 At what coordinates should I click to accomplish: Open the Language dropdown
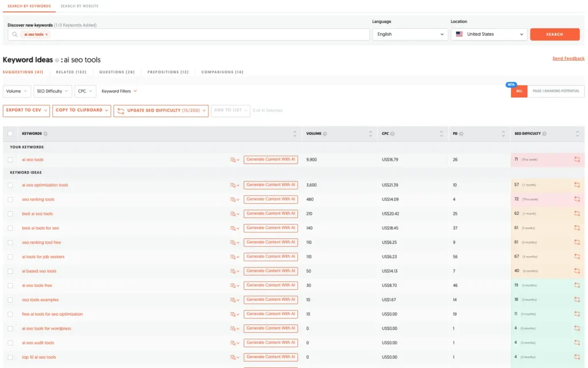pos(409,34)
